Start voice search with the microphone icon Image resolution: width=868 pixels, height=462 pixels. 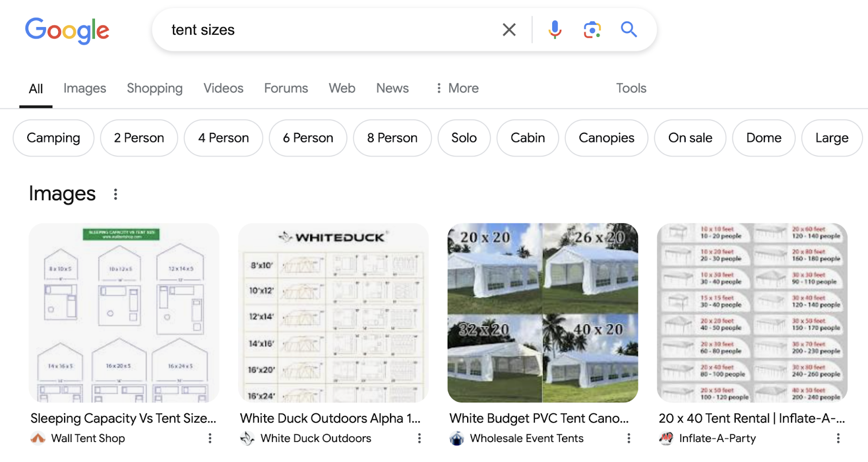click(x=554, y=30)
